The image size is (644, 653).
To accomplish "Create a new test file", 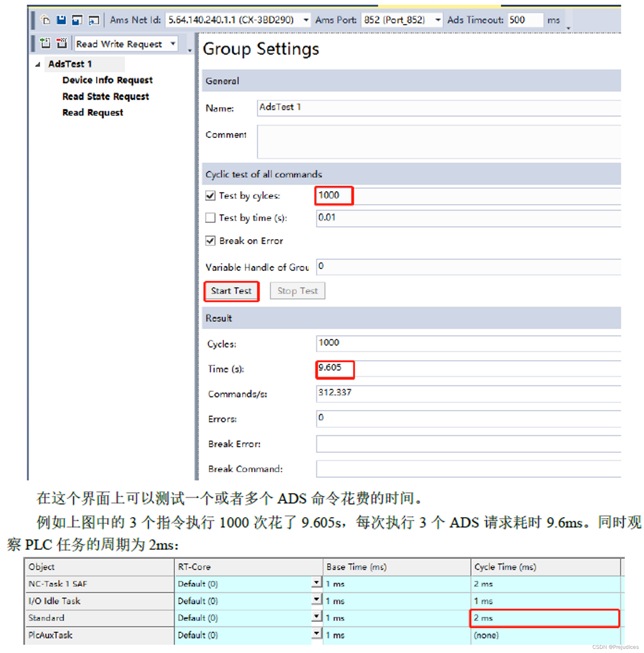I will tap(46, 20).
